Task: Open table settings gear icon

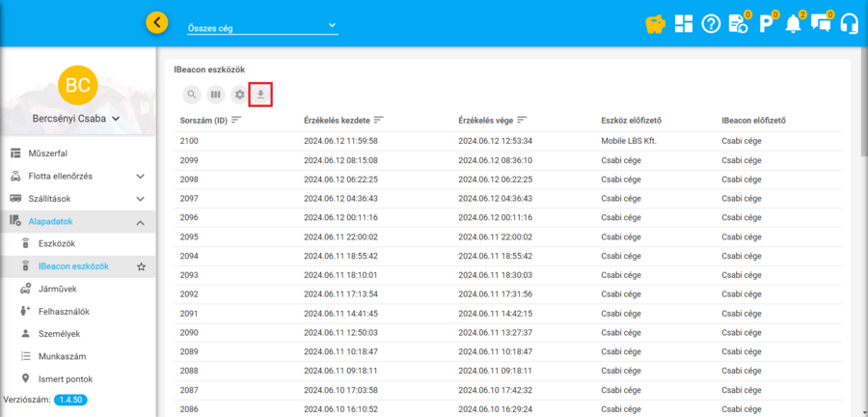Action: point(238,95)
